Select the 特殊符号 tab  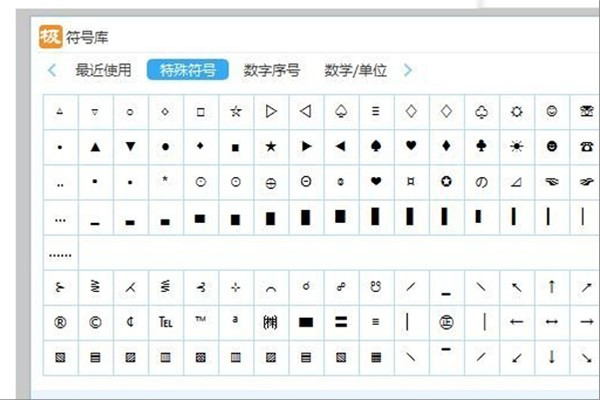188,70
